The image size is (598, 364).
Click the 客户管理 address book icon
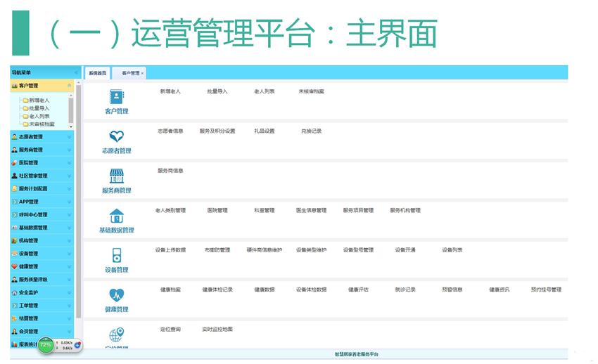116,97
